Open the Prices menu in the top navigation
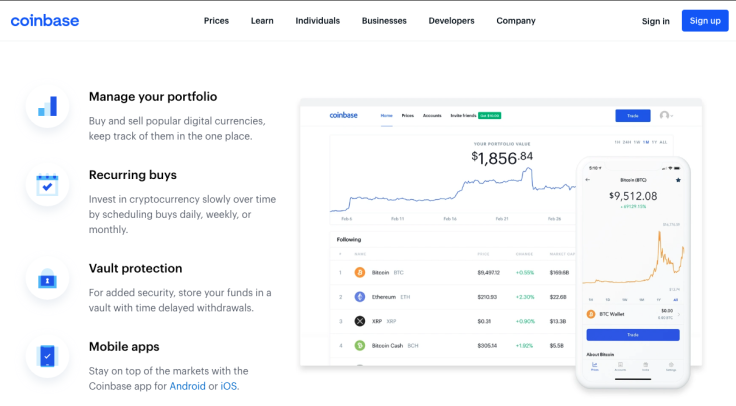736x406 pixels. pyautogui.click(x=216, y=21)
